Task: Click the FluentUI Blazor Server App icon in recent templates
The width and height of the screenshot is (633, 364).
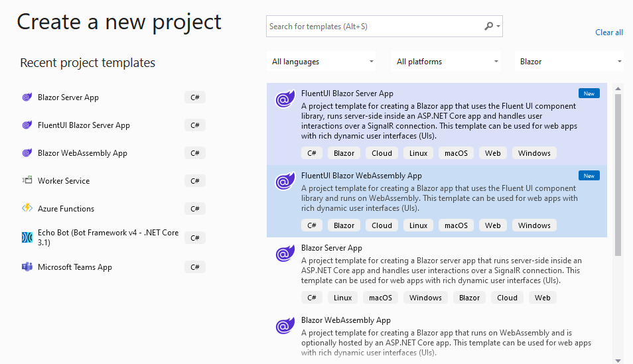Action: [27, 125]
